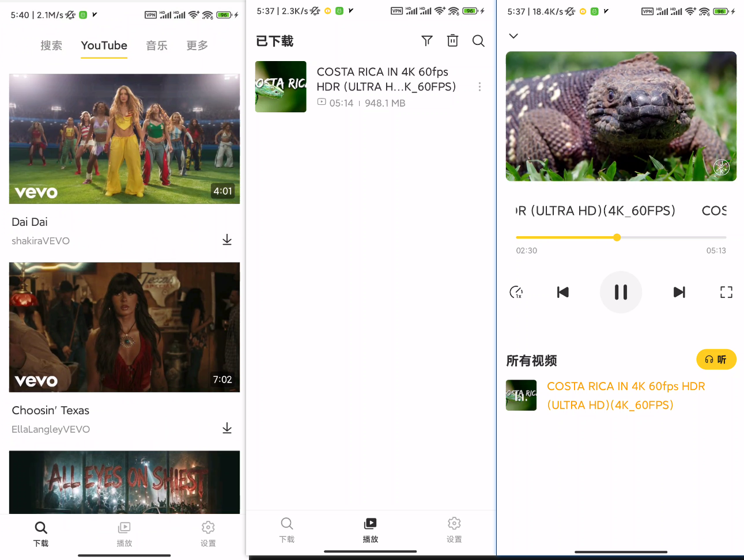Open the 音乐 tab
744x560 pixels.
pos(157,46)
